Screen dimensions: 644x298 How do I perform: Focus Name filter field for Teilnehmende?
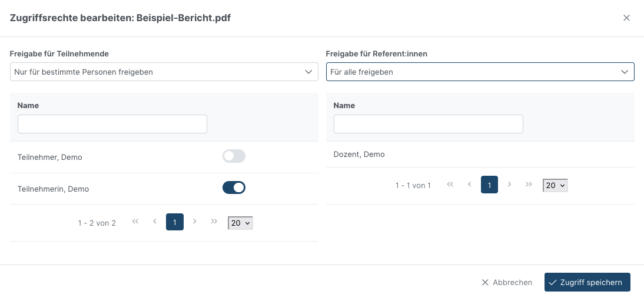[112, 124]
